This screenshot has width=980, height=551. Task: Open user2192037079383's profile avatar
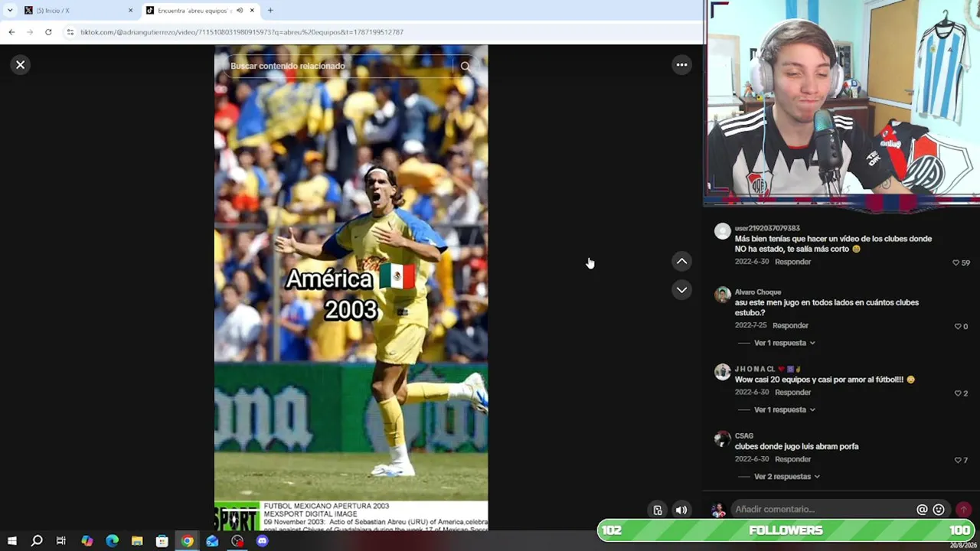coord(722,231)
